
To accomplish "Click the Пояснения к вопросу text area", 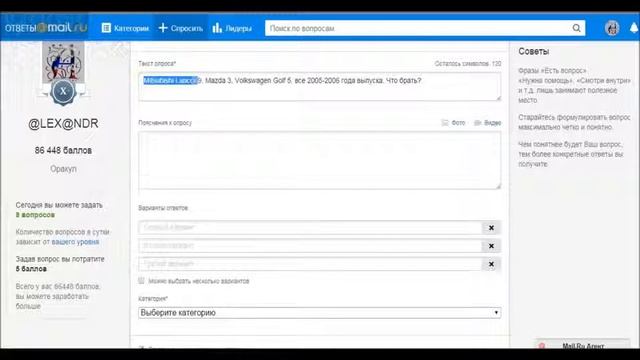I will click(320, 160).
